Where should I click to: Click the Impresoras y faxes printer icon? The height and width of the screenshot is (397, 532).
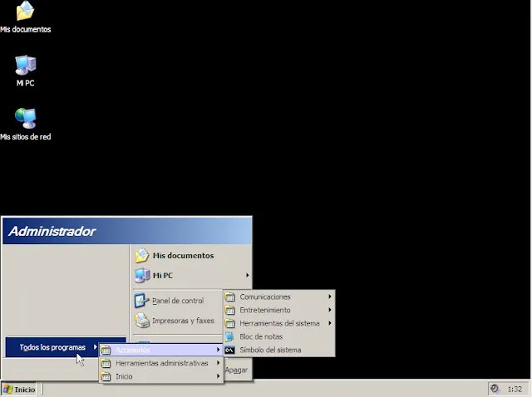click(x=142, y=321)
